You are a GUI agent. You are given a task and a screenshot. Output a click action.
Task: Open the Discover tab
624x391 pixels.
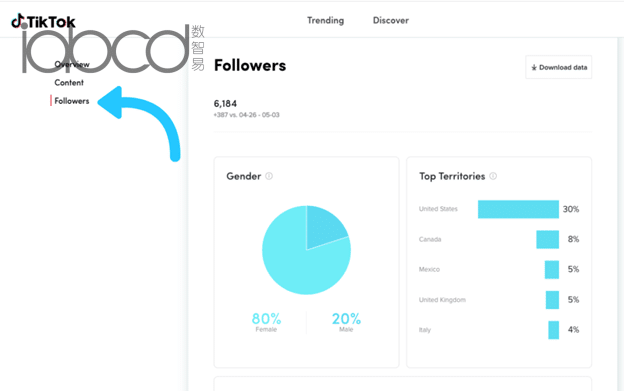coord(391,20)
